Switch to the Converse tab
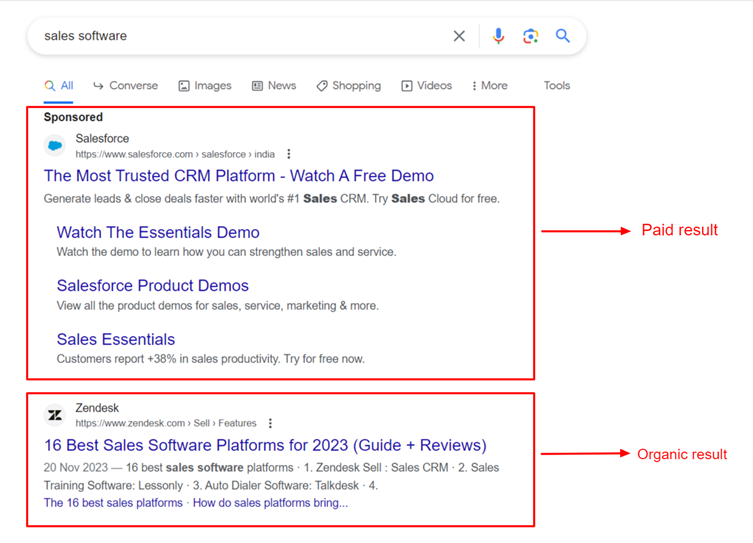 click(126, 86)
